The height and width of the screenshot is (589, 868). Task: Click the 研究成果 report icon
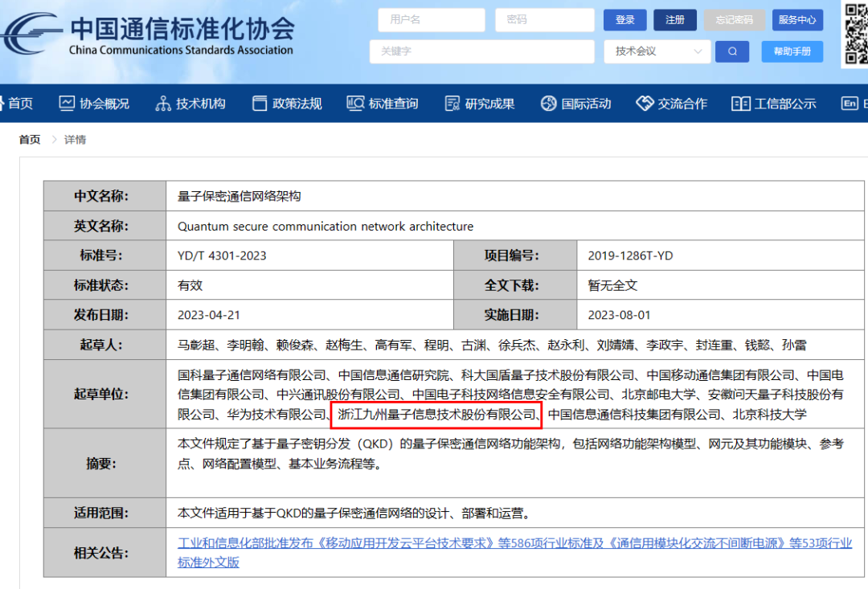[452, 104]
